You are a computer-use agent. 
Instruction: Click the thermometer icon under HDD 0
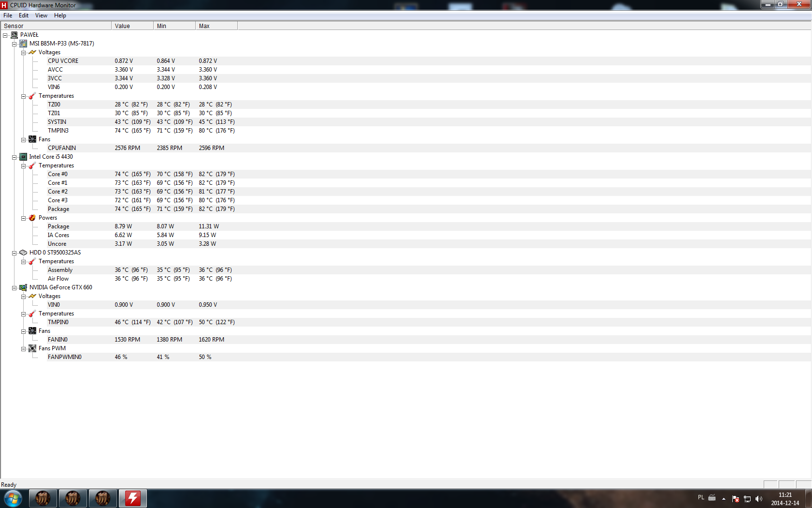click(x=32, y=261)
